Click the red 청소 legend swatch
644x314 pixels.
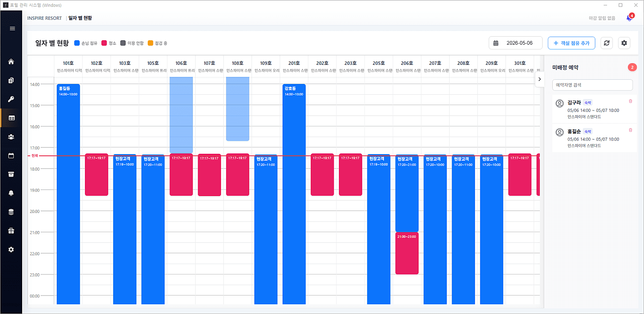click(x=104, y=43)
